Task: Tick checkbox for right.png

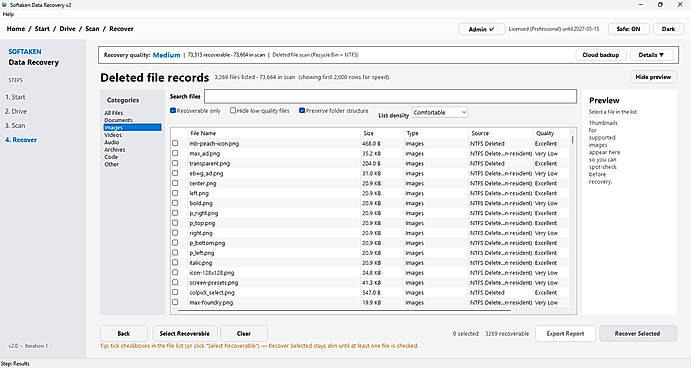Action: [x=175, y=233]
